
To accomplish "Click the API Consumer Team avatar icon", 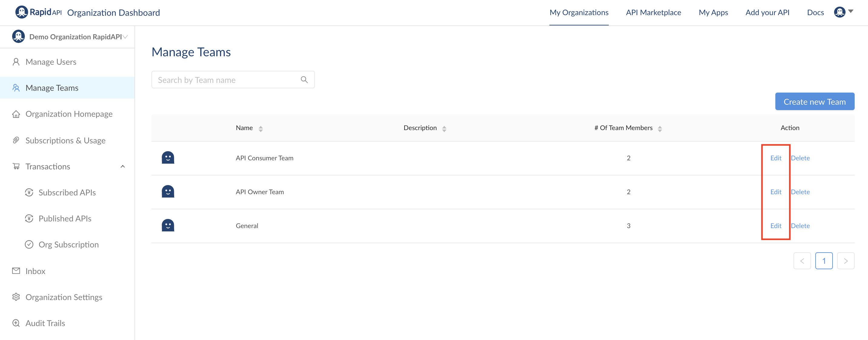I will click(x=168, y=158).
